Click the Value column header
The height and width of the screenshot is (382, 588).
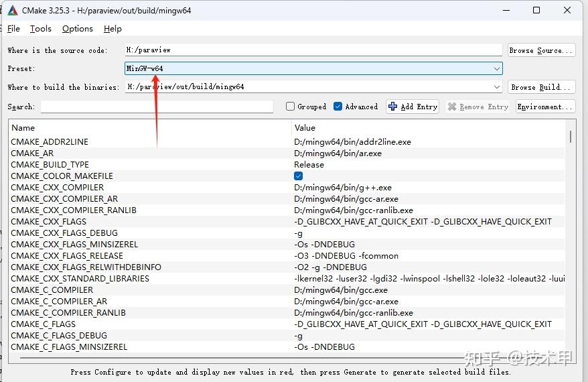[x=305, y=127]
